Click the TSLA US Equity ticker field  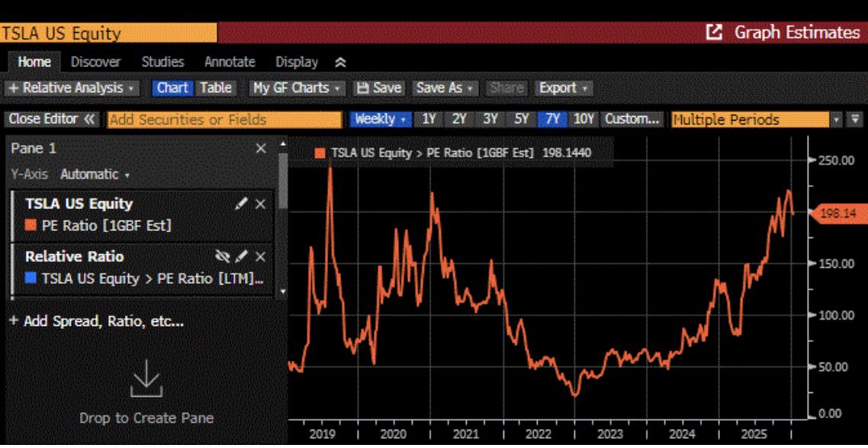click(x=108, y=34)
